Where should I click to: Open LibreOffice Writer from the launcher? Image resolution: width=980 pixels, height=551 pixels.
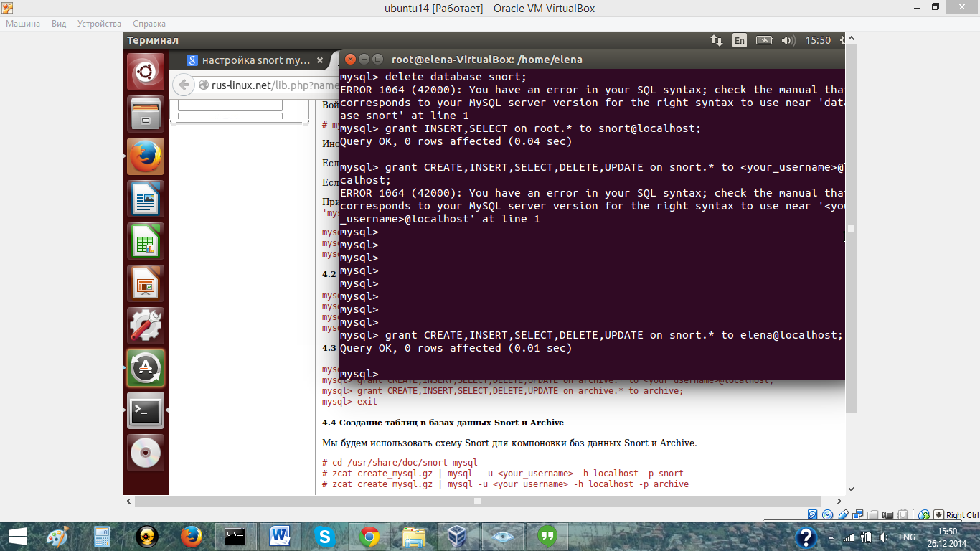[x=146, y=199]
